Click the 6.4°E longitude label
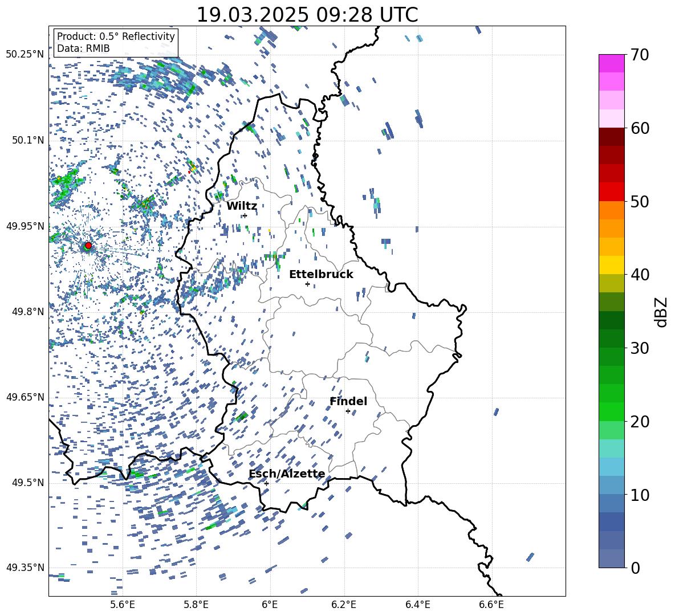This screenshot has height=616, width=675. [418, 605]
